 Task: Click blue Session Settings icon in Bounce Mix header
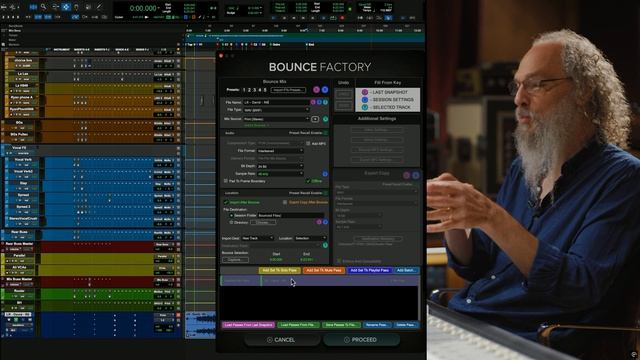(325, 89)
